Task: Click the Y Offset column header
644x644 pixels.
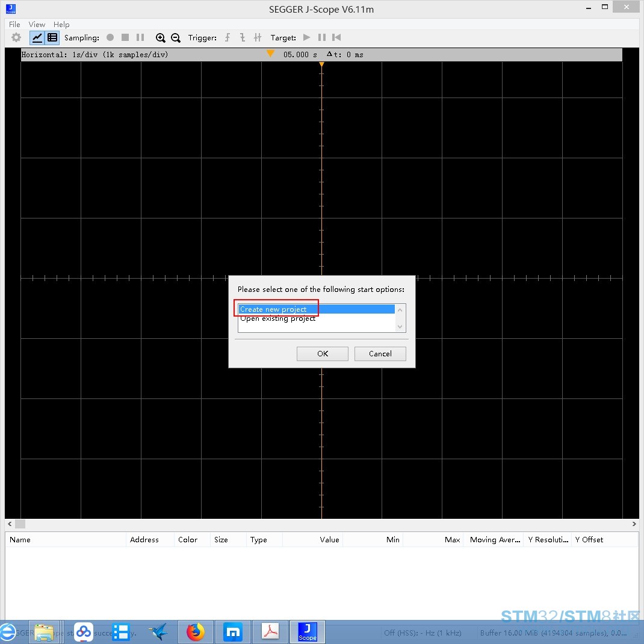Action: tap(604, 539)
